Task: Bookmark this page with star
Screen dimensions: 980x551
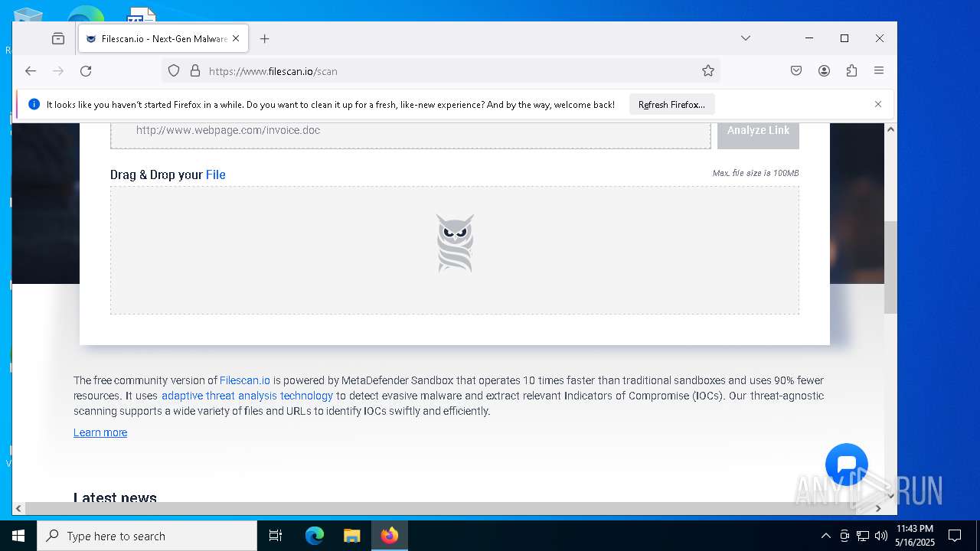Action: [708, 70]
